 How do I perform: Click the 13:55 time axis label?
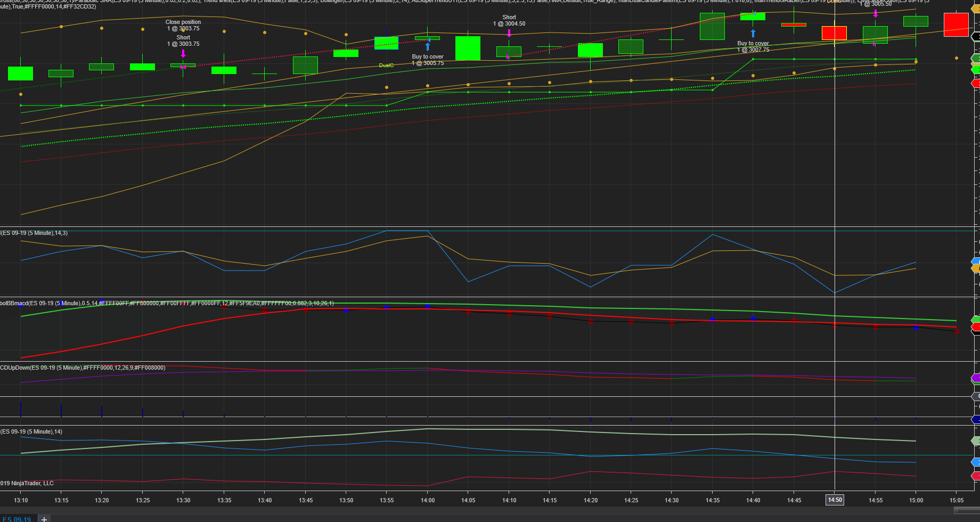pyautogui.click(x=387, y=500)
